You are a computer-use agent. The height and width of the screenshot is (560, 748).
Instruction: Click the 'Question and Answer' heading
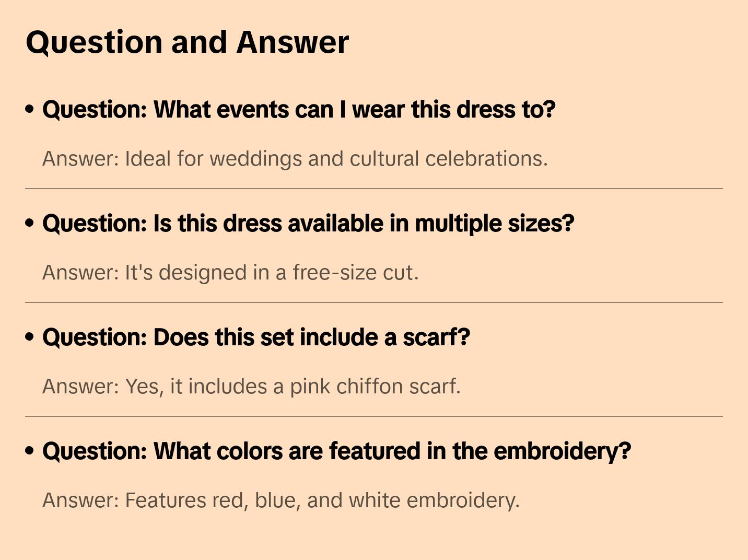[x=187, y=42]
